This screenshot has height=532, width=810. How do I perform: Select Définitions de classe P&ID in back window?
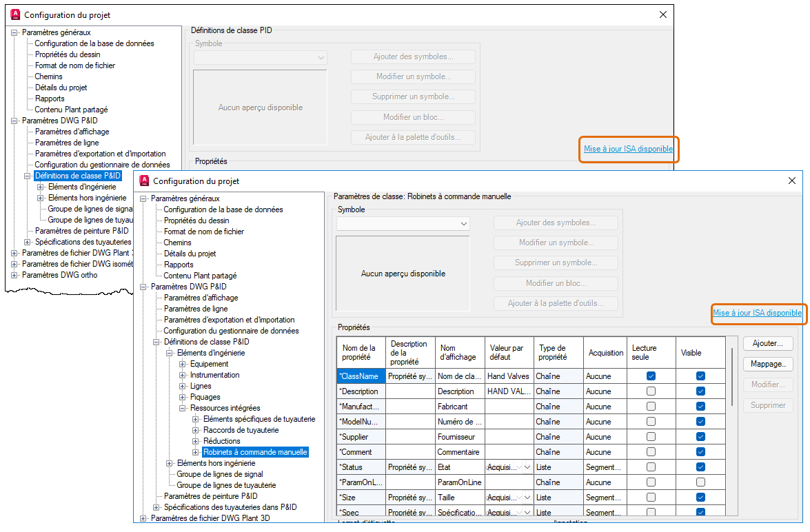click(x=77, y=176)
